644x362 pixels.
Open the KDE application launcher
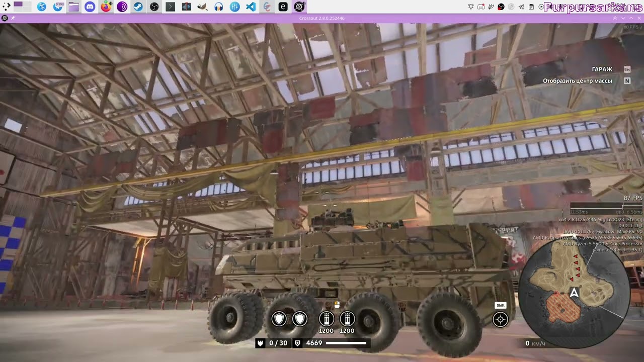tap(7, 7)
